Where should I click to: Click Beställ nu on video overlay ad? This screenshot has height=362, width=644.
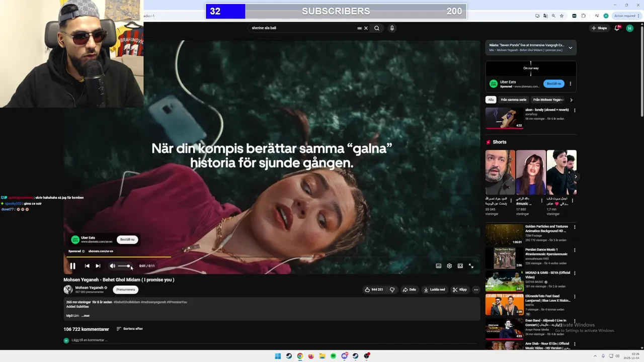[x=127, y=239]
